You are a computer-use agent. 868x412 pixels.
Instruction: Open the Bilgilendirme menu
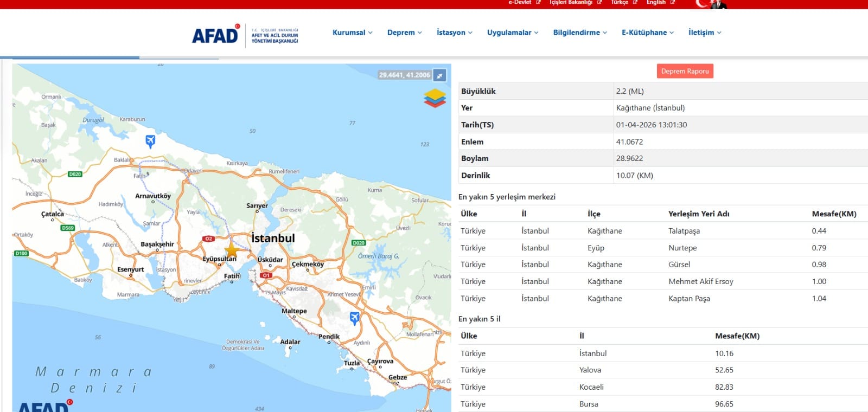(x=579, y=33)
